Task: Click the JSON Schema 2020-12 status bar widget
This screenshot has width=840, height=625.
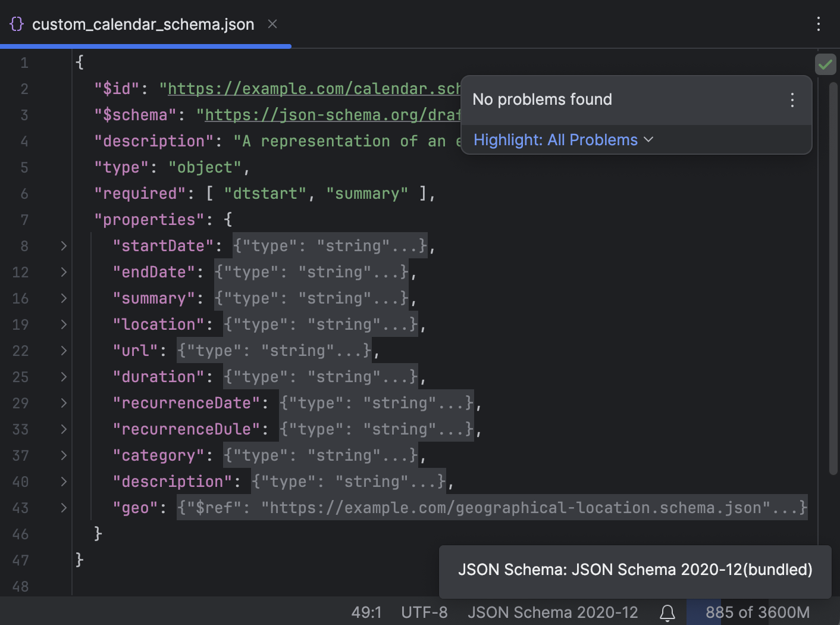Action: click(553, 612)
